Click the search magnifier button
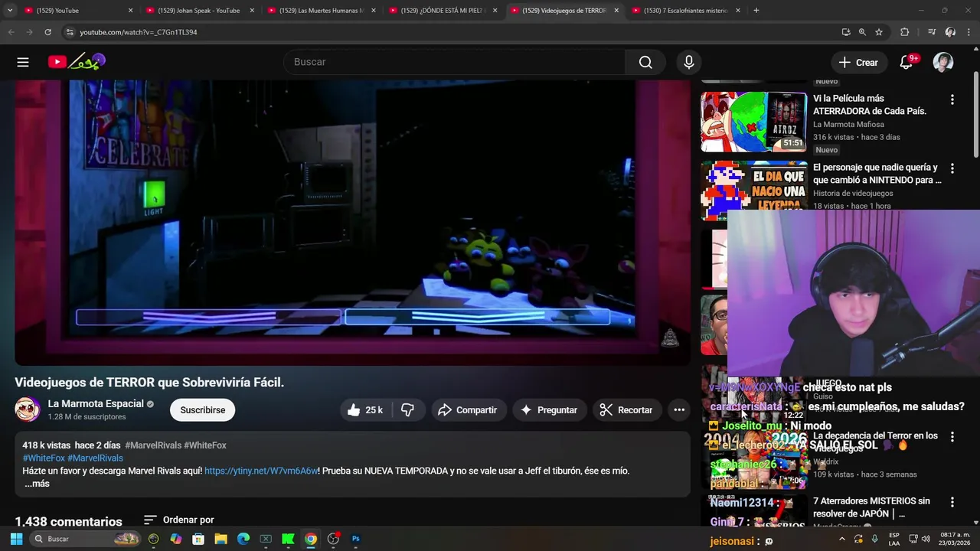This screenshot has height=551, width=980. coord(645,62)
